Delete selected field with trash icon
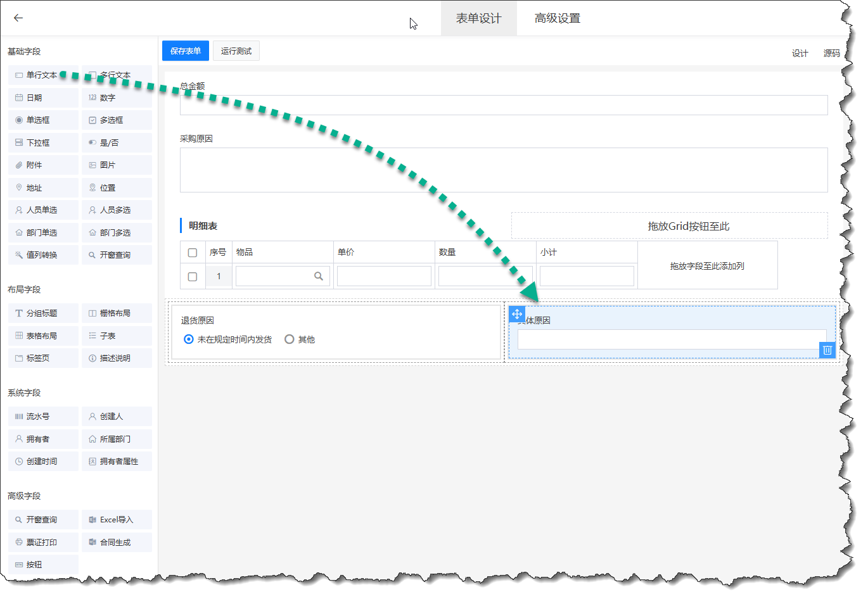The width and height of the screenshot is (868, 599). (x=827, y=350)
